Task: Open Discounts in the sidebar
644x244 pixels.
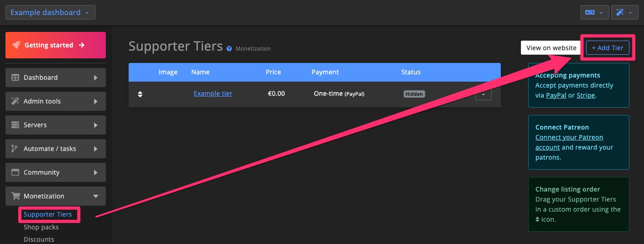Action: 39,239
